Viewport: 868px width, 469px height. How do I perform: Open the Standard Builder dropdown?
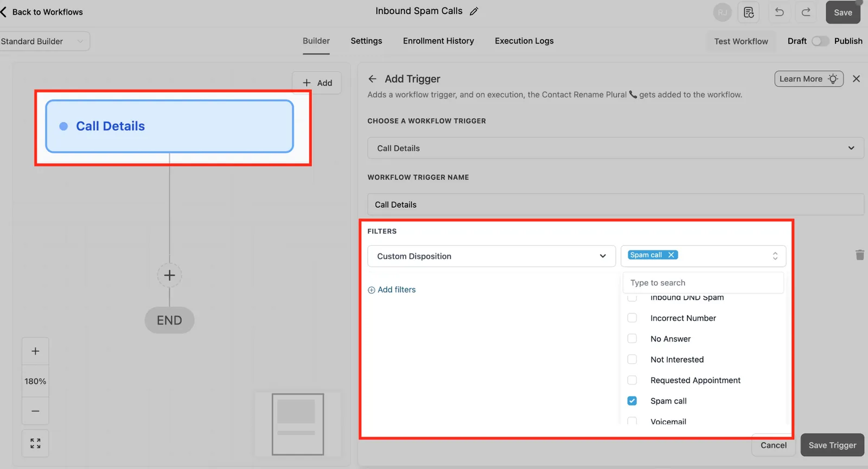pos(43,41)
